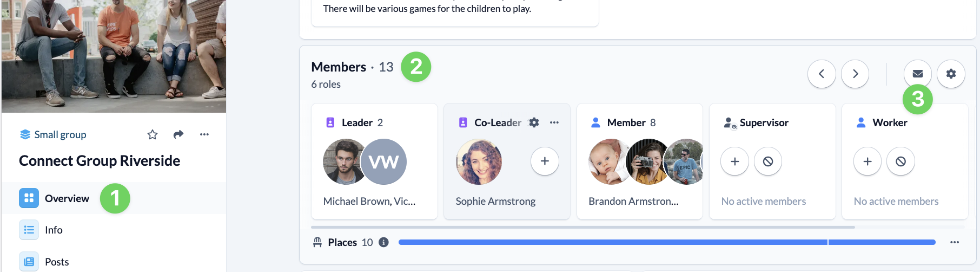The width and height of the screenshot is (980, 272).
Task: Click the share arrow icon
Action: click(x=178, y=134)
